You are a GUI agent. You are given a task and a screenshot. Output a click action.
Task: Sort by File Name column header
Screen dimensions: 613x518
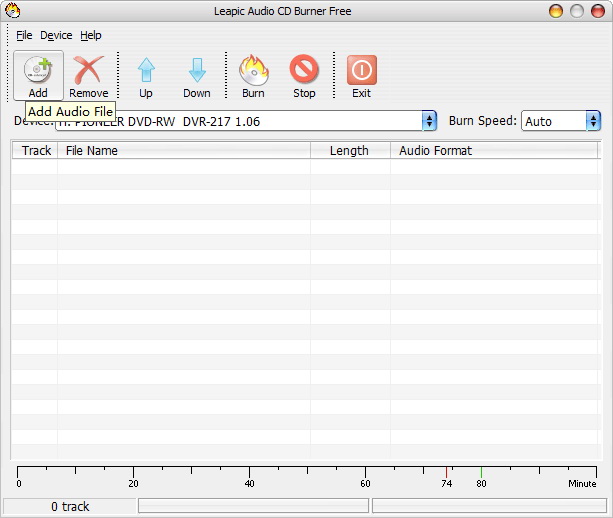tap(184, 151)
